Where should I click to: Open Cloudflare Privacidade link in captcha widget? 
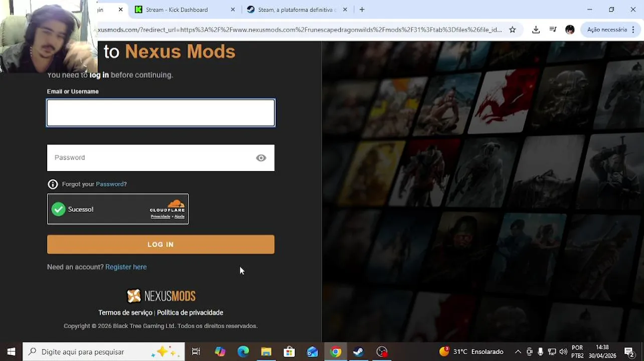(x=160, y=217)
